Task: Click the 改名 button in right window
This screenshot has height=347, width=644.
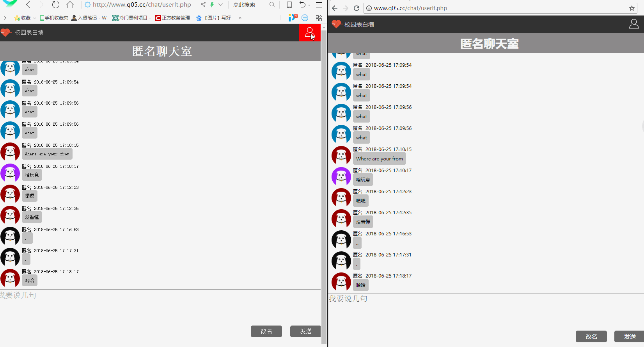Action: tap(591, 336)
